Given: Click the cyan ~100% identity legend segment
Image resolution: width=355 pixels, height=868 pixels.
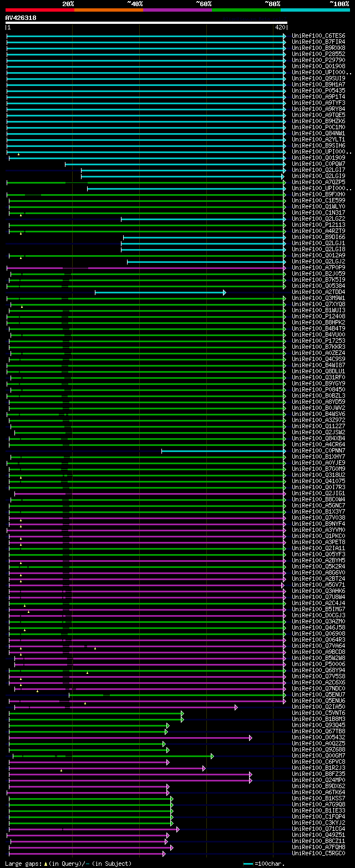Looking at the screenshot, I should coord(315,10).
